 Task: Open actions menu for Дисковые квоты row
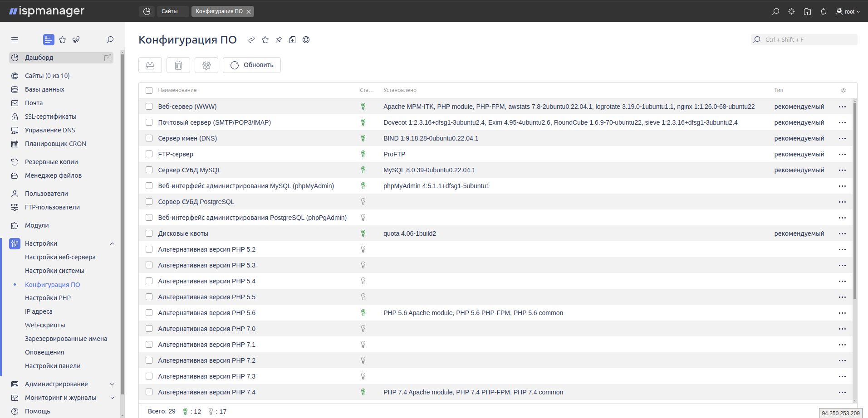click(x=843, y=233)
